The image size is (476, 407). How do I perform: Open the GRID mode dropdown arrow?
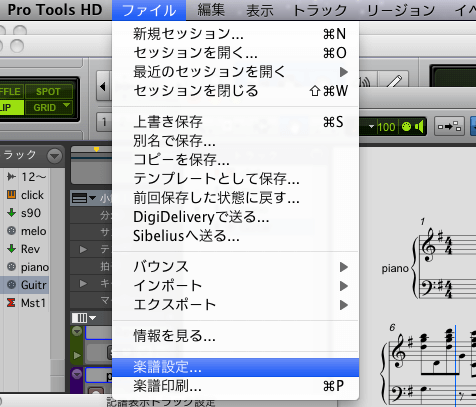(67, 105)
